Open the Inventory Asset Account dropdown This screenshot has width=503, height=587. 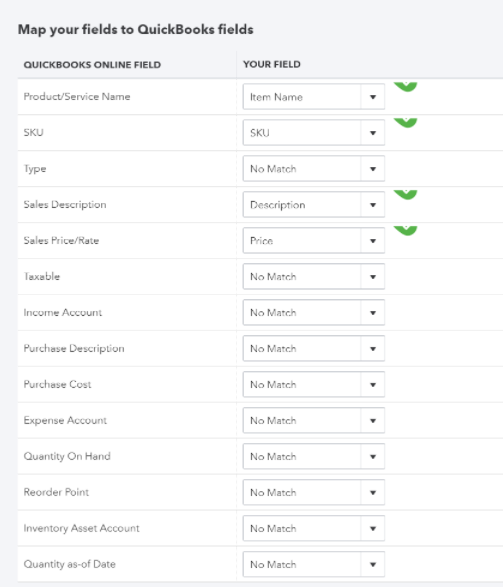(x=314, y=528)
